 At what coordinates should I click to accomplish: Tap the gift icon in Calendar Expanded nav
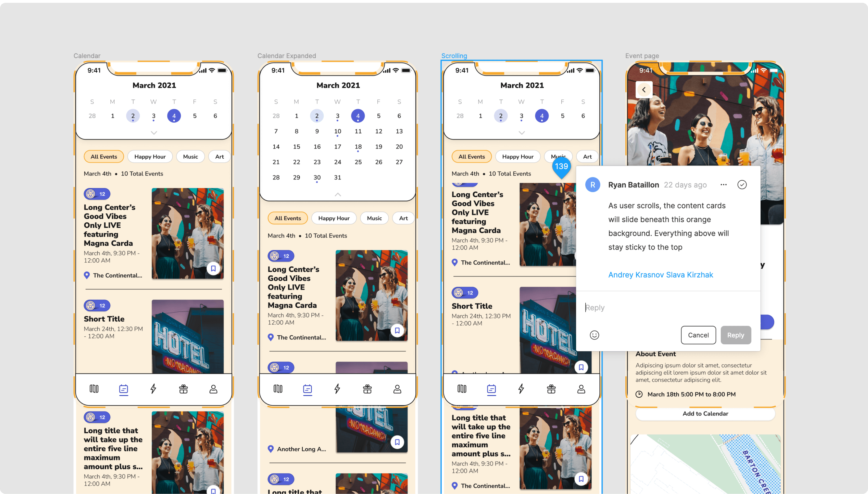[367, 389]
